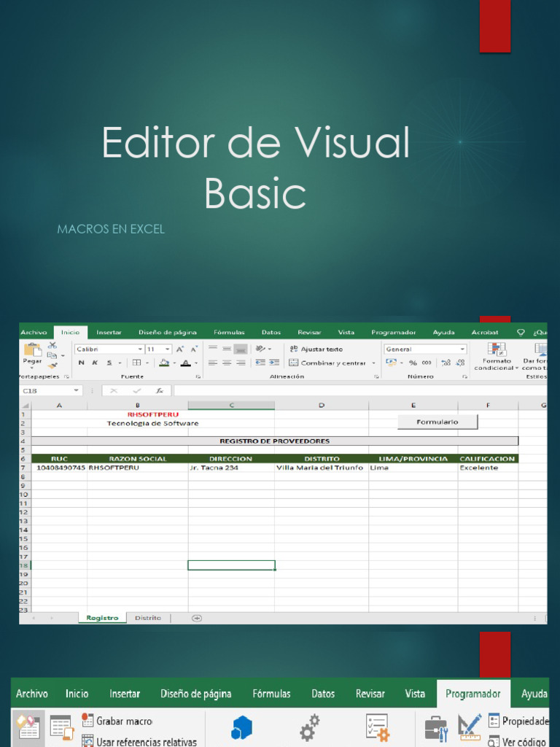Toggle Usar referencias relativas

139,742
